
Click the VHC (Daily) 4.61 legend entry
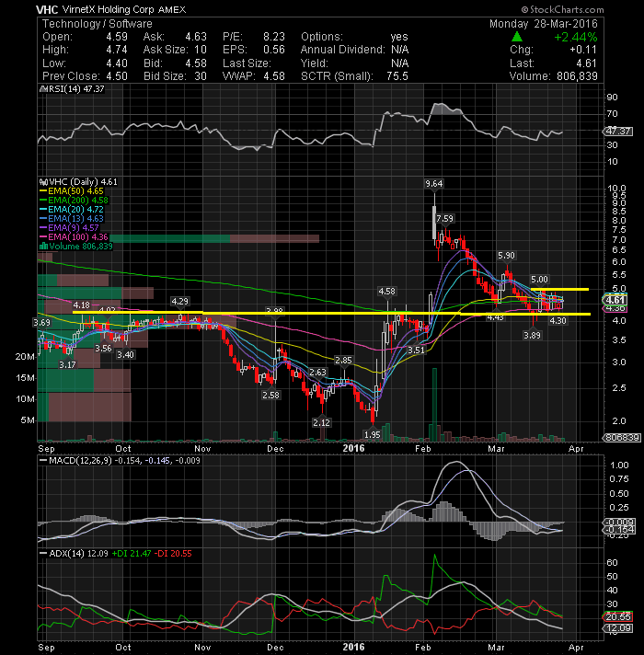point(78,182)
